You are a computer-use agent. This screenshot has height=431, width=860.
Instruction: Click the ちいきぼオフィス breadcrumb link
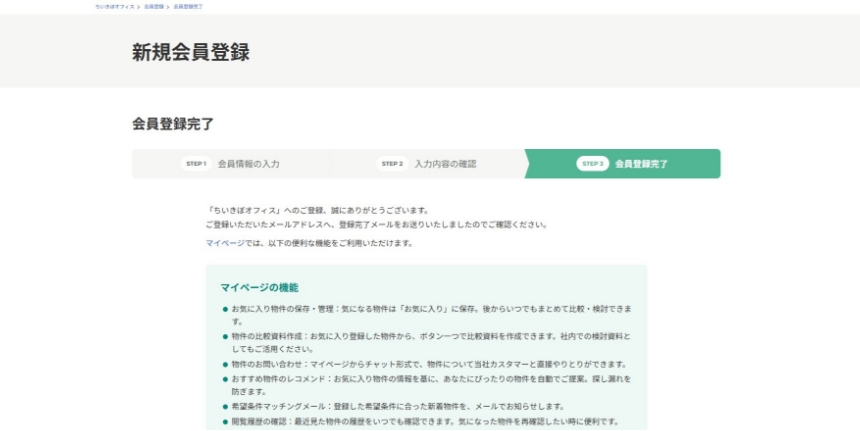(x=114, y=7)
